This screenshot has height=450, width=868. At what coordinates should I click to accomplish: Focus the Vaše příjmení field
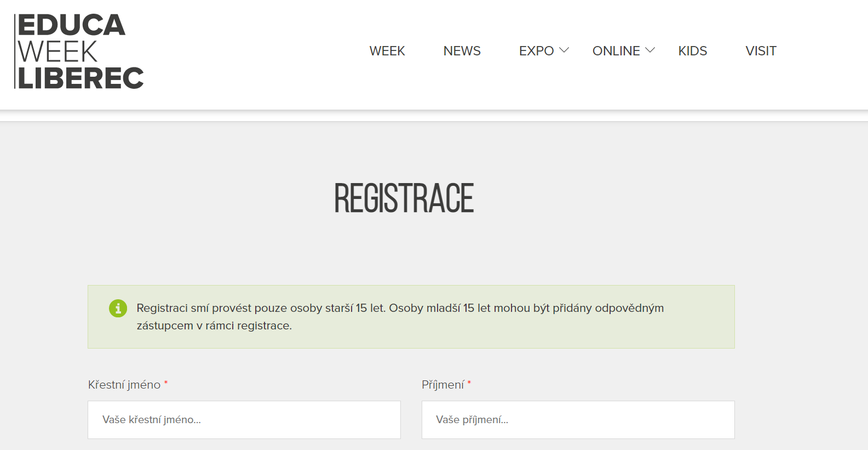click(x=578, y=420)
